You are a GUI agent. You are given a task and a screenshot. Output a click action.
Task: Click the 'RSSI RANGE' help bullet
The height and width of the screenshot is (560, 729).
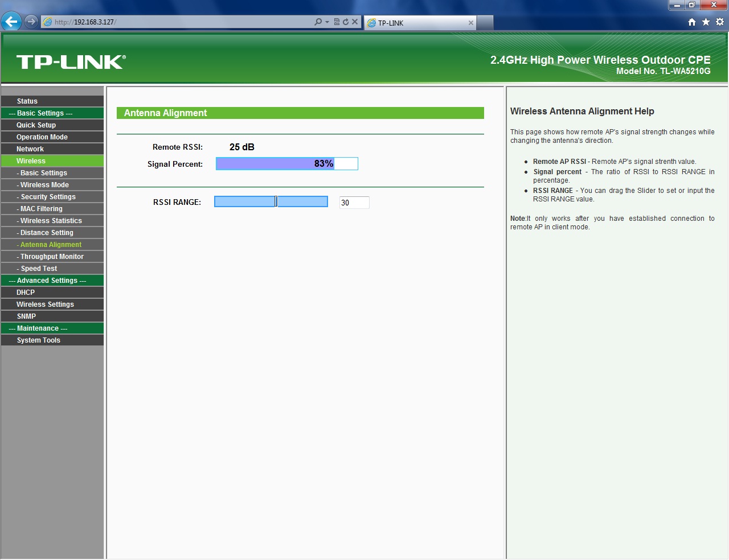pyautogui.click(x=624, y=195)
